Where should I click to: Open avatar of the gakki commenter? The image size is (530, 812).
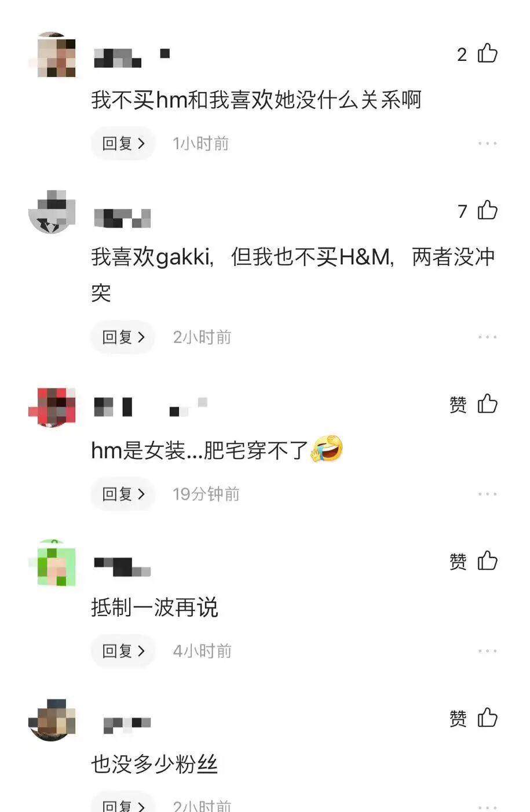tap(52, 212)
